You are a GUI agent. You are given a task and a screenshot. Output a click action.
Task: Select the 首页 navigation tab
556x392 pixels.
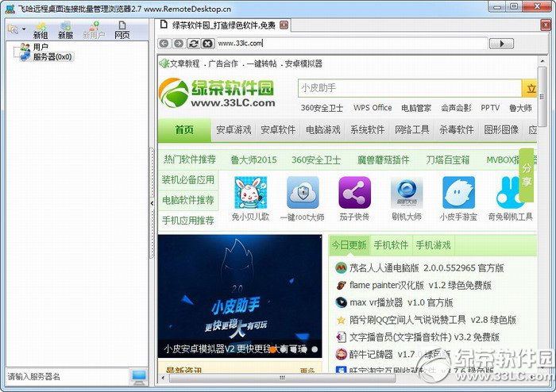click(x=184, y=130)
